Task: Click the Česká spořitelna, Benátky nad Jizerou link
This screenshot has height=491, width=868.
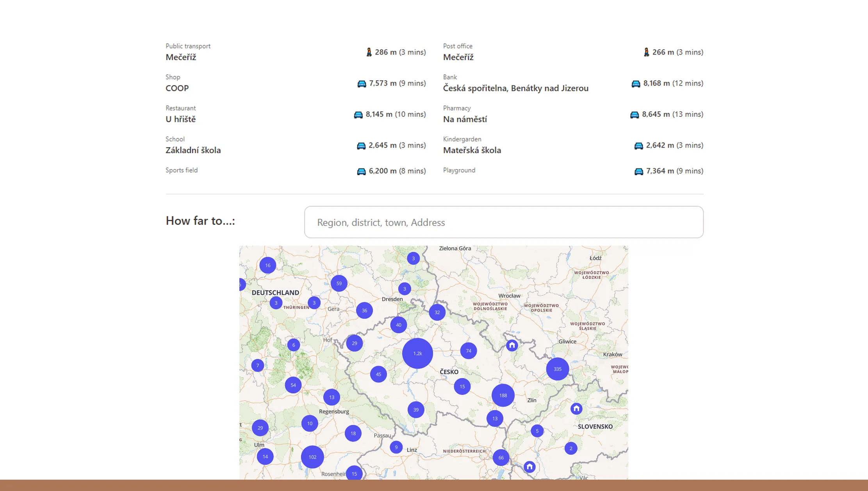Action: [516, 88]
